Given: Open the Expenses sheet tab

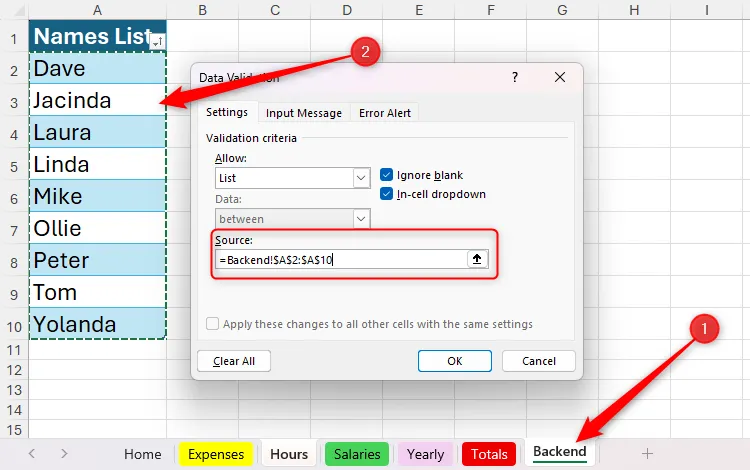Looking at the screenshot, I should point(216,454).
